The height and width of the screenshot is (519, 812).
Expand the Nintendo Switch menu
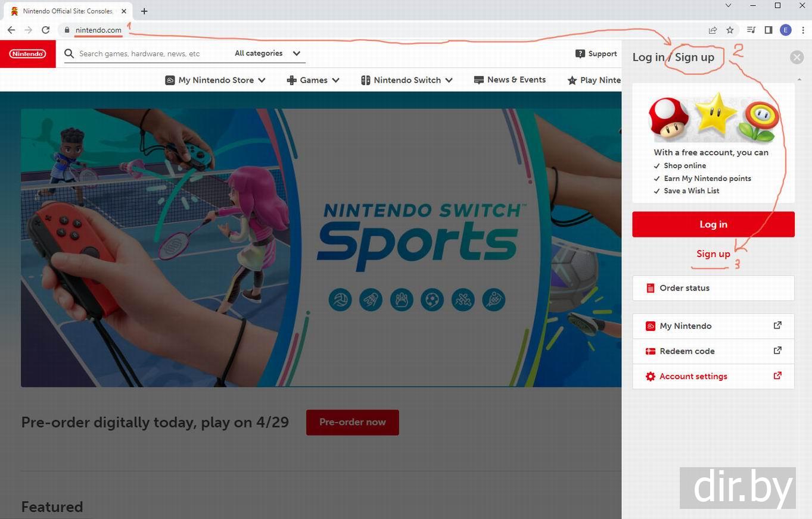(x=407, y=80)
